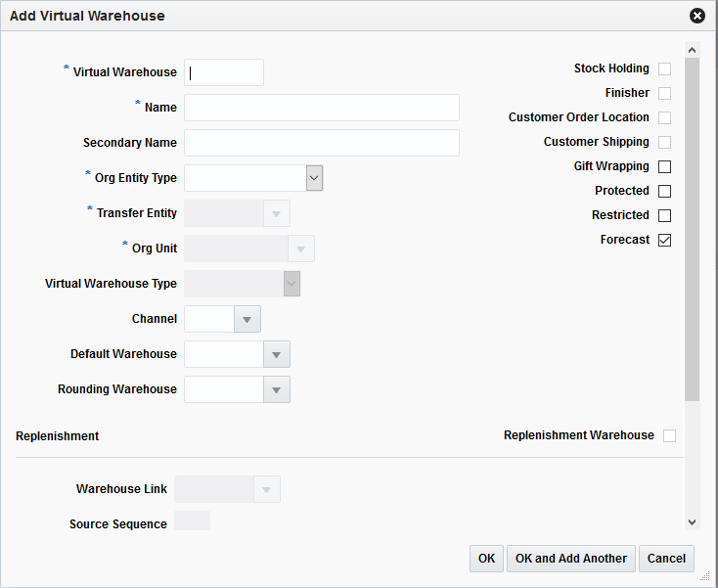Uncheck the Forecast checkbox
Viewport: 718px width, 588px height.
[665, 240]
